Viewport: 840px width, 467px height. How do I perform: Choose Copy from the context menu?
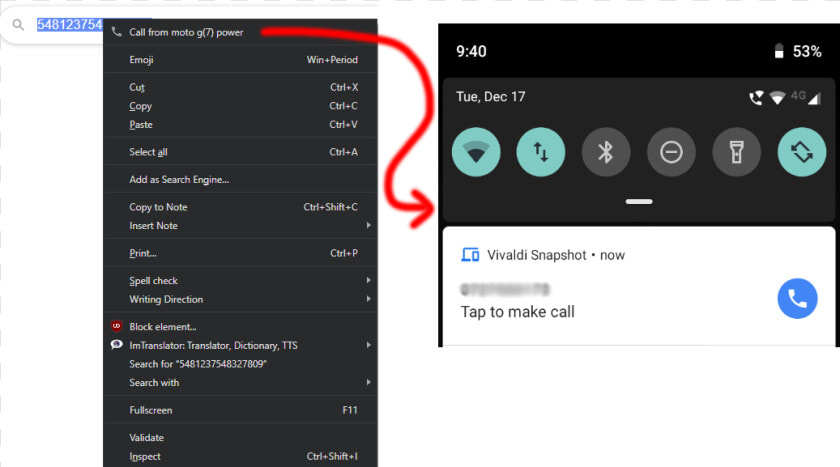(x=240, y=106)
